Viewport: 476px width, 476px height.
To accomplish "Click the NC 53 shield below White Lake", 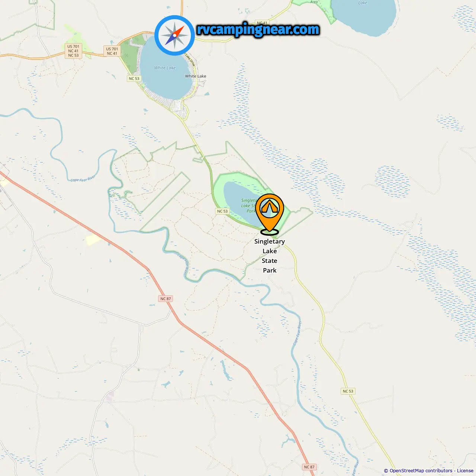I will click(134, 78).
